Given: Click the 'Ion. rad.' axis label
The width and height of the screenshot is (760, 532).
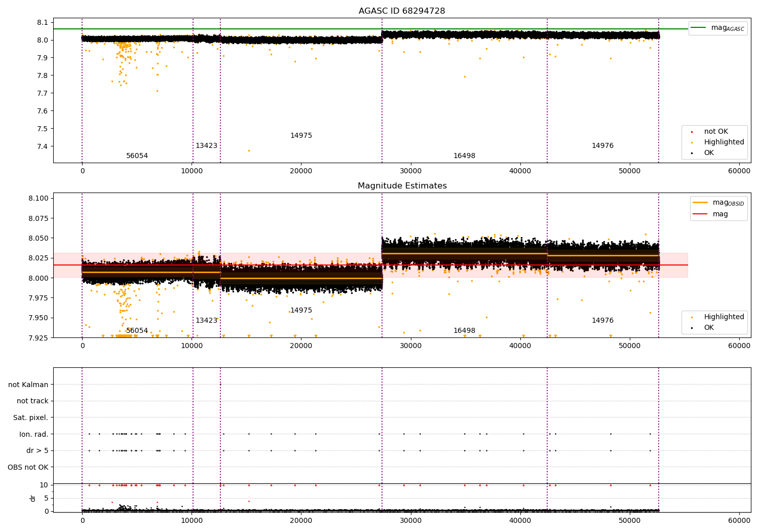Looking at the screenshot, I should click(x=34, y=434).
